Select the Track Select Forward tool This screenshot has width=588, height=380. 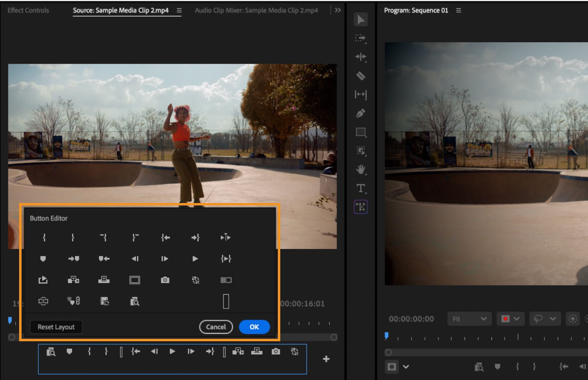[360, 38]
